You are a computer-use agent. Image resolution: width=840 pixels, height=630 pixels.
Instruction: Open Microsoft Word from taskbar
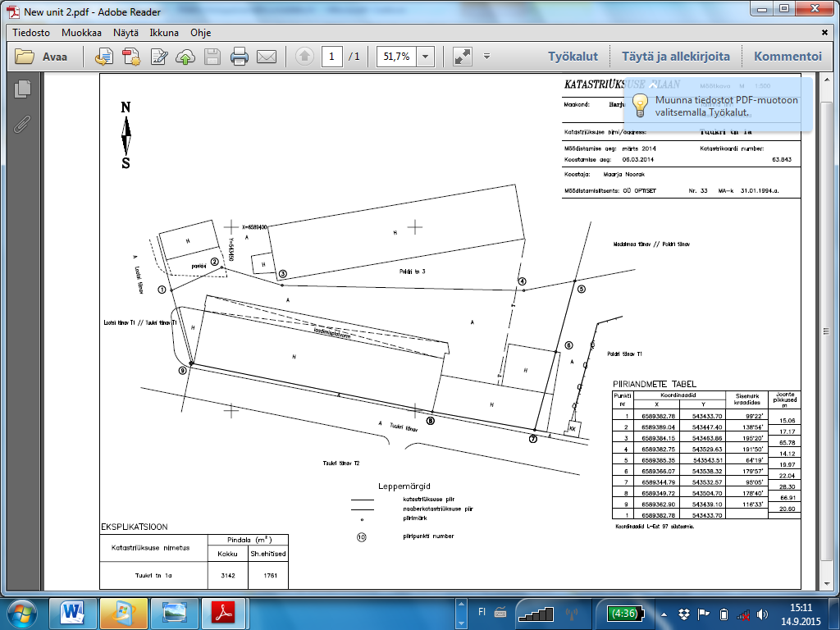click(72, 614)
